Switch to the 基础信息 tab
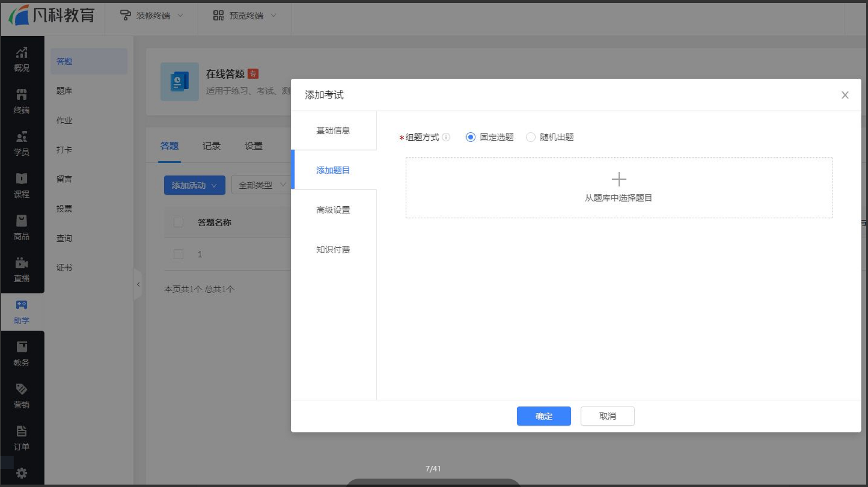The image size is (868, 487). click(x=333, y=130)
